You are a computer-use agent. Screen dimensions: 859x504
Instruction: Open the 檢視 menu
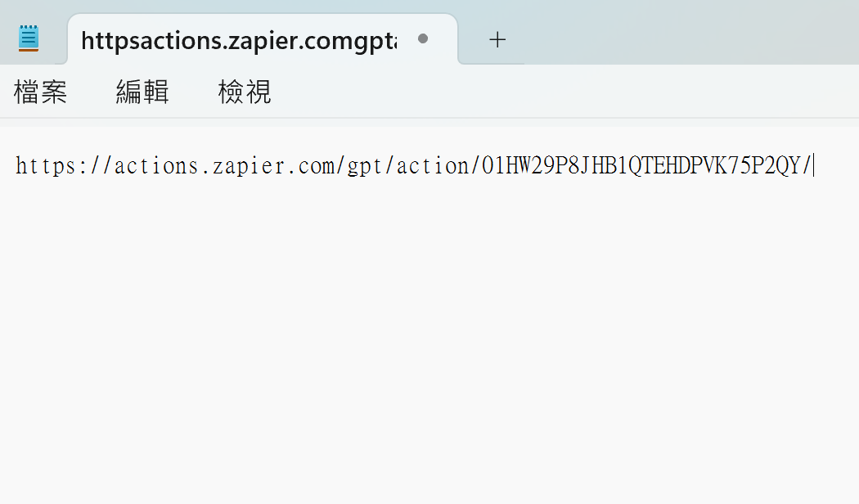245,92
